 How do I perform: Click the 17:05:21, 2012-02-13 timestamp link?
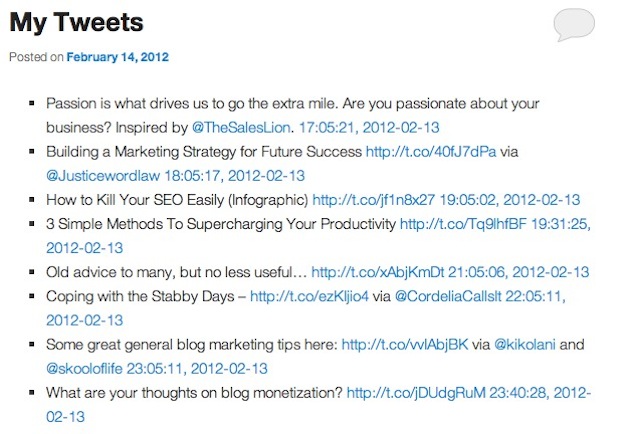368,128
